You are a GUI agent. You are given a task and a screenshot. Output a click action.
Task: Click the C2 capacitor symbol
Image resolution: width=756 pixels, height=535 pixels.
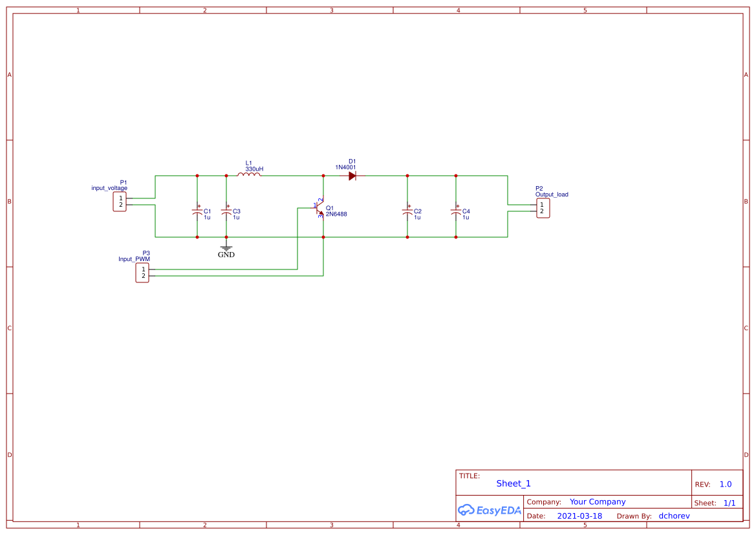407,211
